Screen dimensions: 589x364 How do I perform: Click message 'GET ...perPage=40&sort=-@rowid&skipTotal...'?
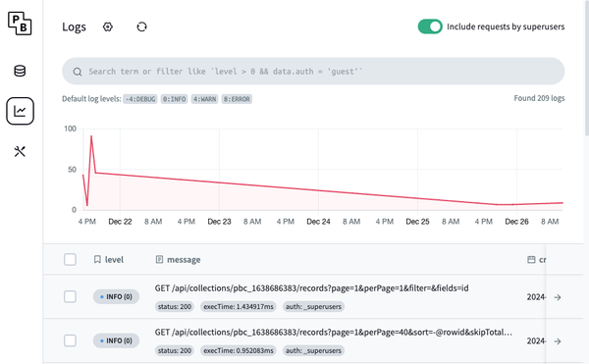(x=334, y=332)
